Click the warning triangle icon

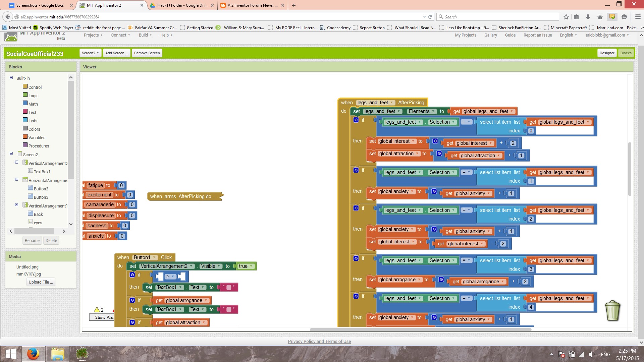click(x=97, y=310)
